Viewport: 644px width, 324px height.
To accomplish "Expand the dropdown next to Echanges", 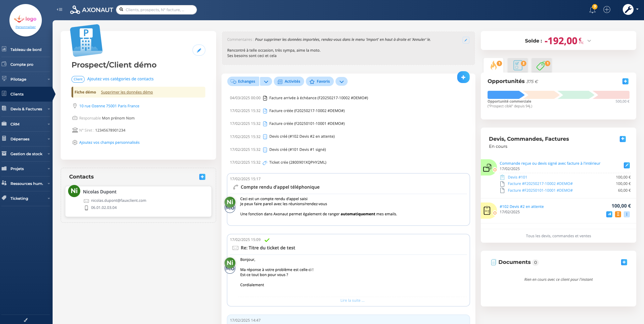I will (x=266, y=81).
